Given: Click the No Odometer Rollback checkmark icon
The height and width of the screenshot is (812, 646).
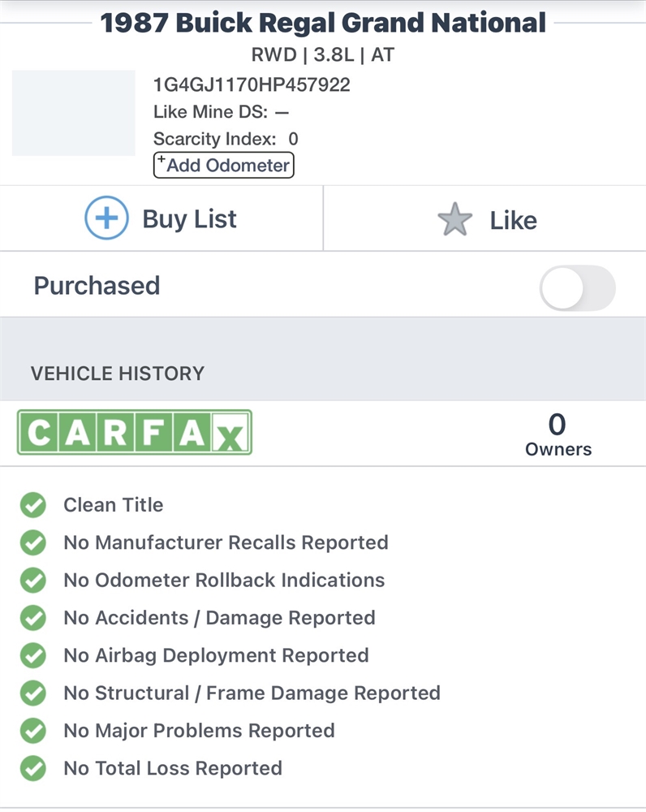Looking at the screenshot, I should [33, 580].
